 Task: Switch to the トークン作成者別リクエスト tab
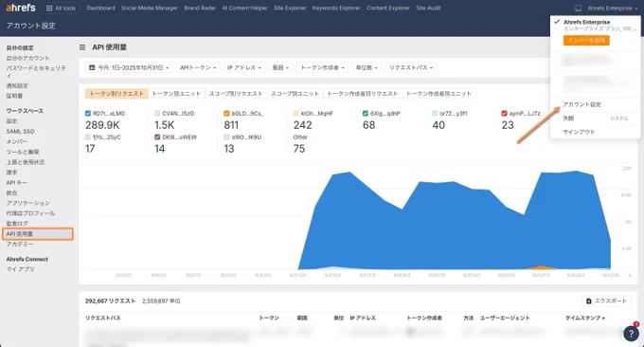(x=363, y=94)
